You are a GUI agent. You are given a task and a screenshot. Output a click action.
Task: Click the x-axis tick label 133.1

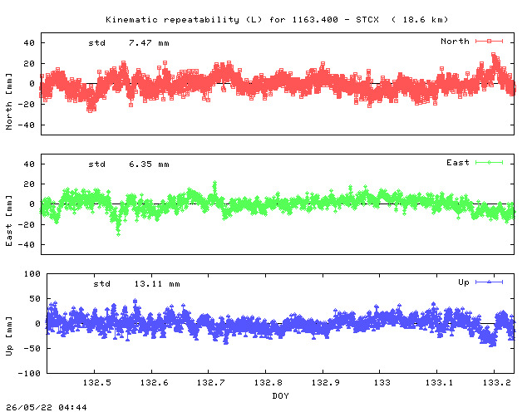coord(440,383)
